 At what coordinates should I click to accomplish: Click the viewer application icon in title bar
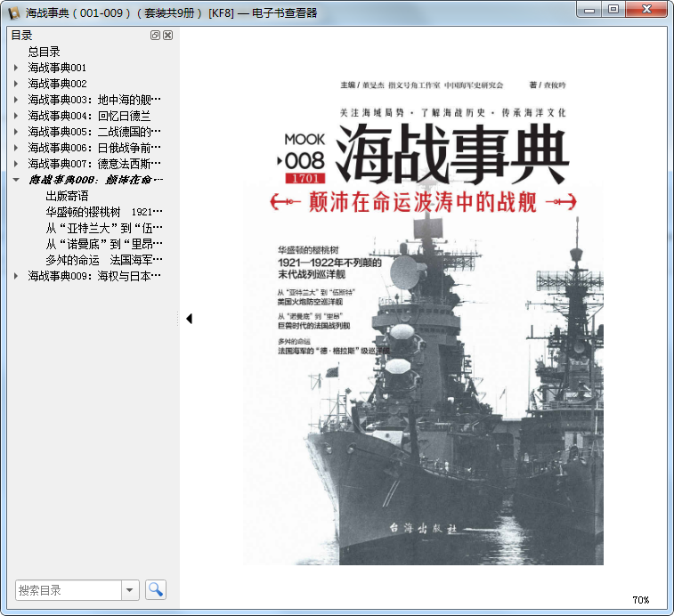point(13,12)
